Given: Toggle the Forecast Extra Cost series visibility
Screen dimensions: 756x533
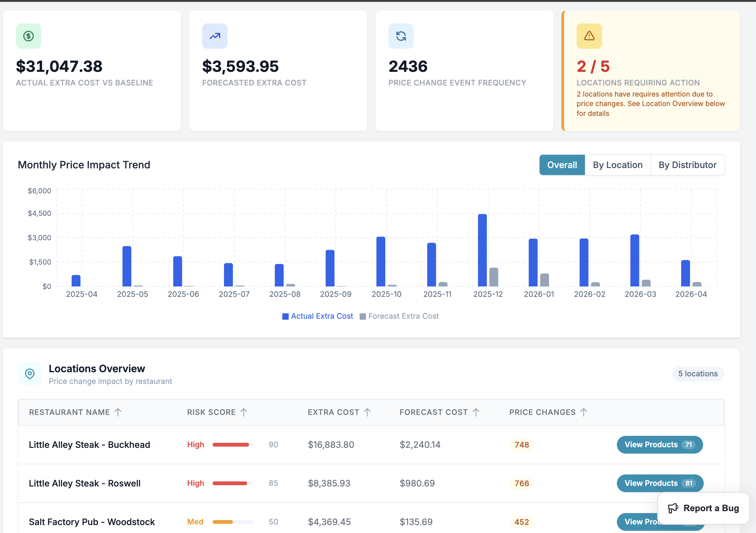Looking at the screenshot, I should 403,316.
